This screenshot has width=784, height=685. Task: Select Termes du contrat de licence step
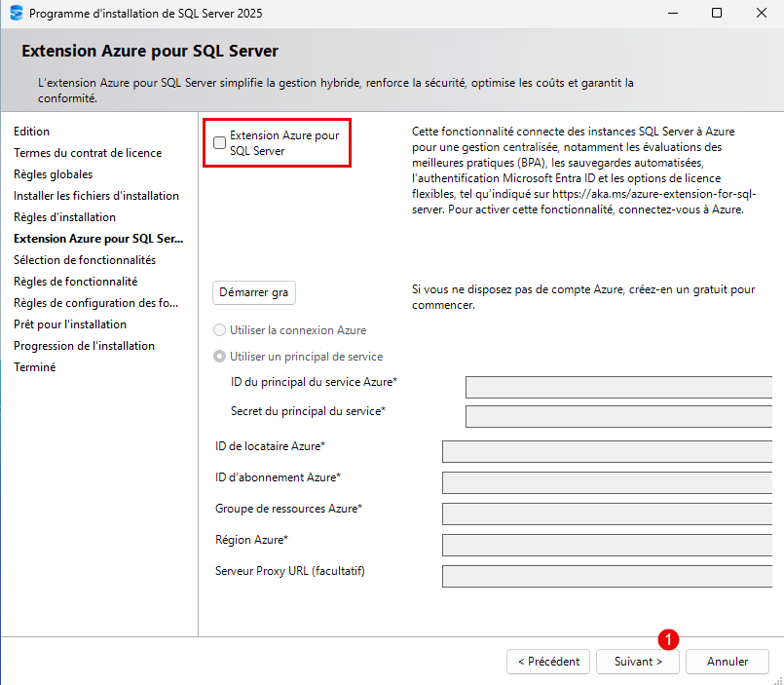88,153
